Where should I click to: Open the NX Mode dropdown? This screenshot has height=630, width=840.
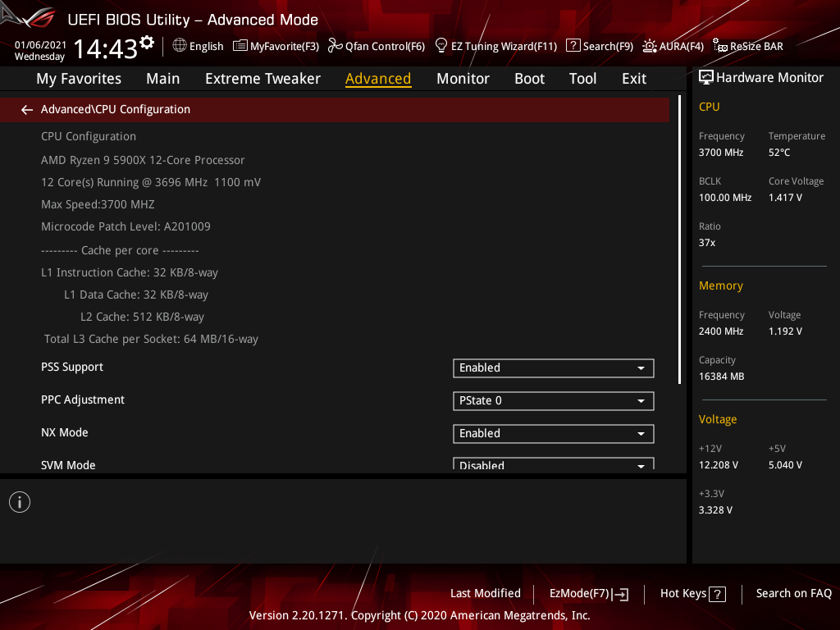(554, 433)
